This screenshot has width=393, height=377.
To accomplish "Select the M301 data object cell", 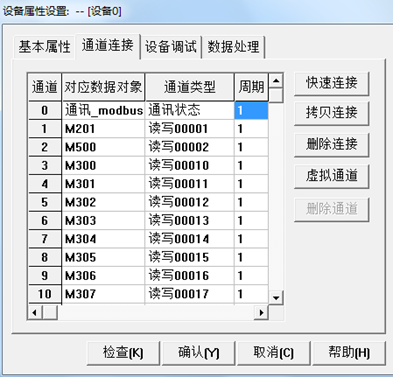I will [x=103, y=184].
